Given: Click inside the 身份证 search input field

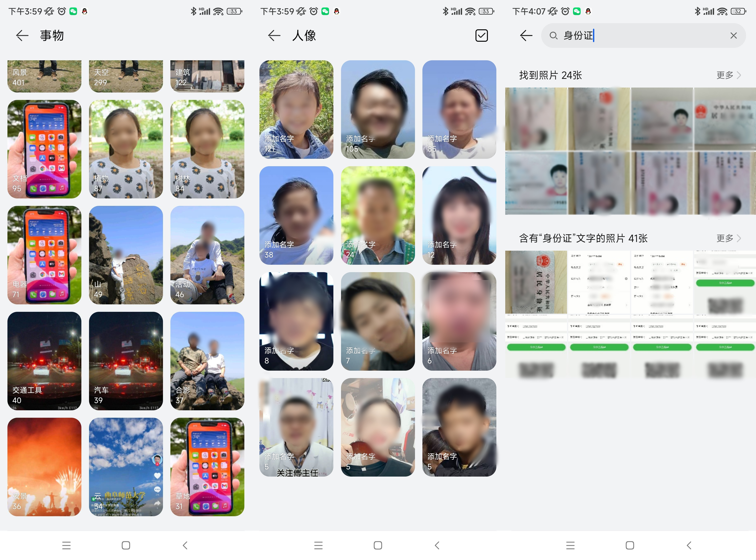Looking at the screenshot, I should [644, 35].
